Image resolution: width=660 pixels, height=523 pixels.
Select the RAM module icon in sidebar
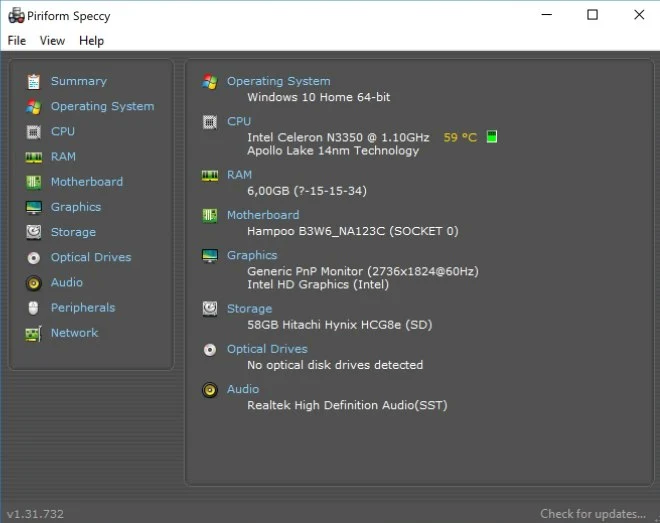[34, 157]
